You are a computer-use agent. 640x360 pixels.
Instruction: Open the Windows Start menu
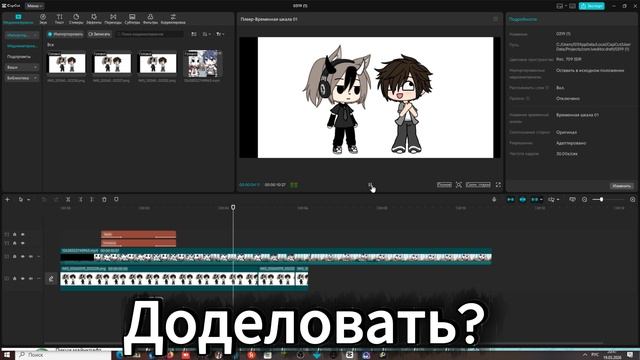point(7,355)
